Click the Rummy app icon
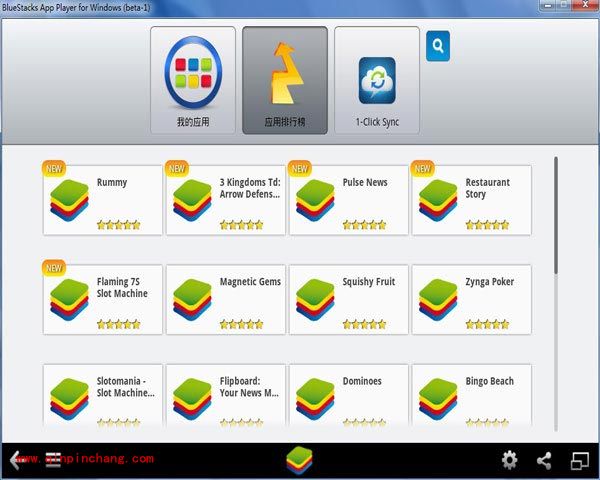 (x=69, y=200)
